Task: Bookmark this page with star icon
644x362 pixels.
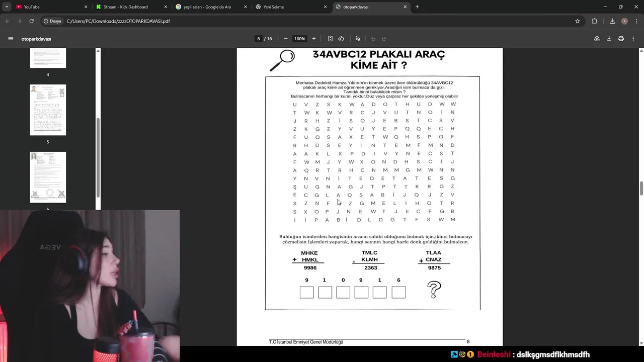Action: [x=578, y=21]
